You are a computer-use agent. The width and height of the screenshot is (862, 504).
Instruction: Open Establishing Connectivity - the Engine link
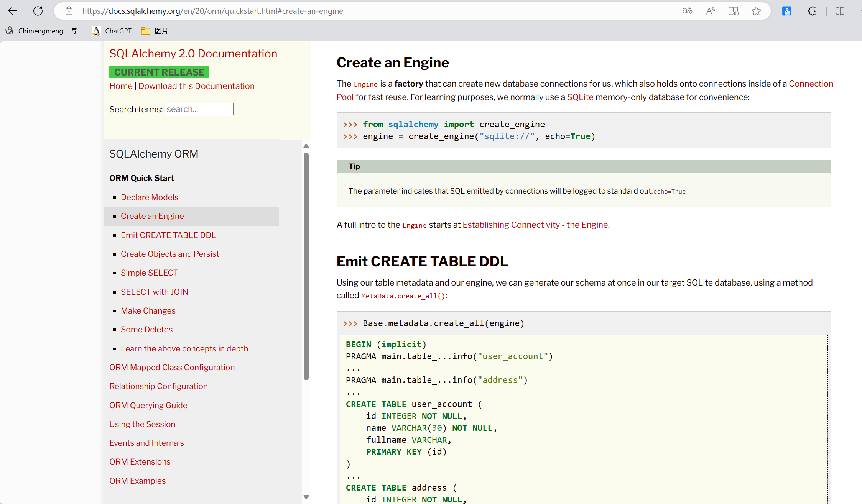[535, 225]
